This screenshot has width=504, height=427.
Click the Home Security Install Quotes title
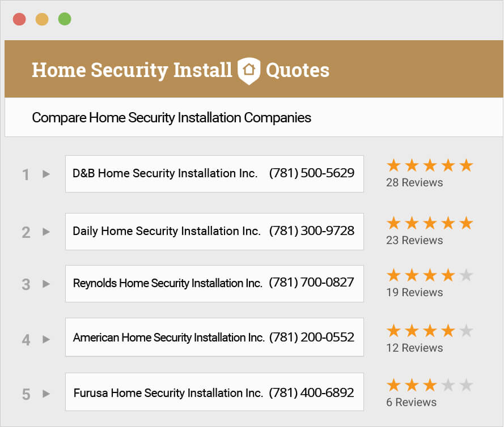(x=180, y=69)
